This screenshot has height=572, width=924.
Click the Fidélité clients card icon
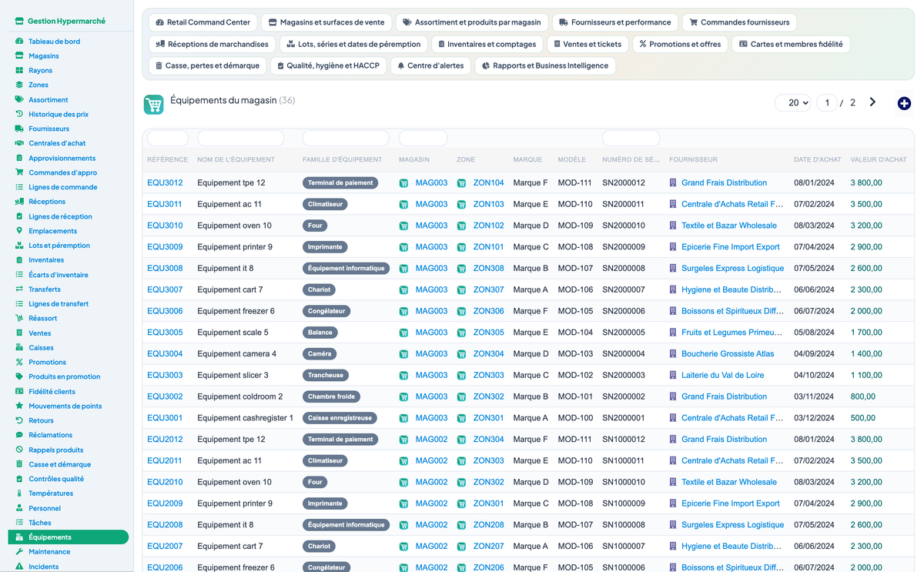(19, 391)
